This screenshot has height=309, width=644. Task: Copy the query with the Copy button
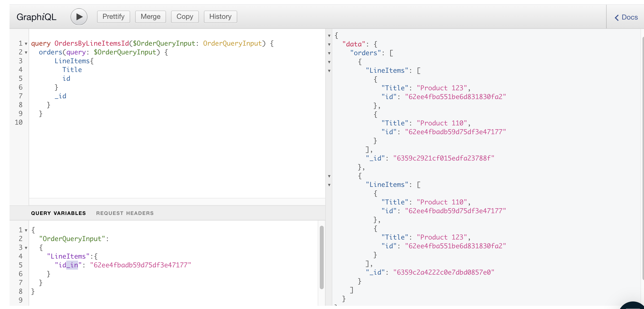[x=185, y=17]
